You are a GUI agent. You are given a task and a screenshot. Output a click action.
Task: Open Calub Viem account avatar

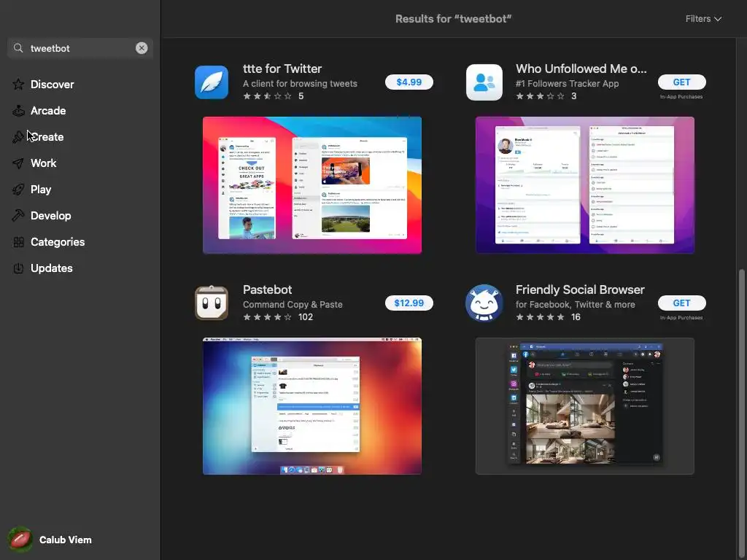[20, 540]
